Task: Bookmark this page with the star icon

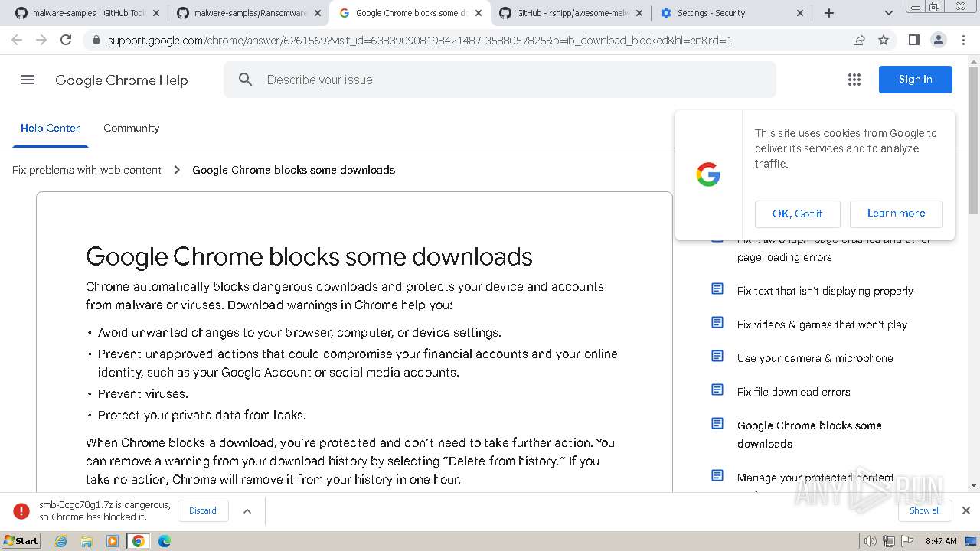Action: point(884,40)
